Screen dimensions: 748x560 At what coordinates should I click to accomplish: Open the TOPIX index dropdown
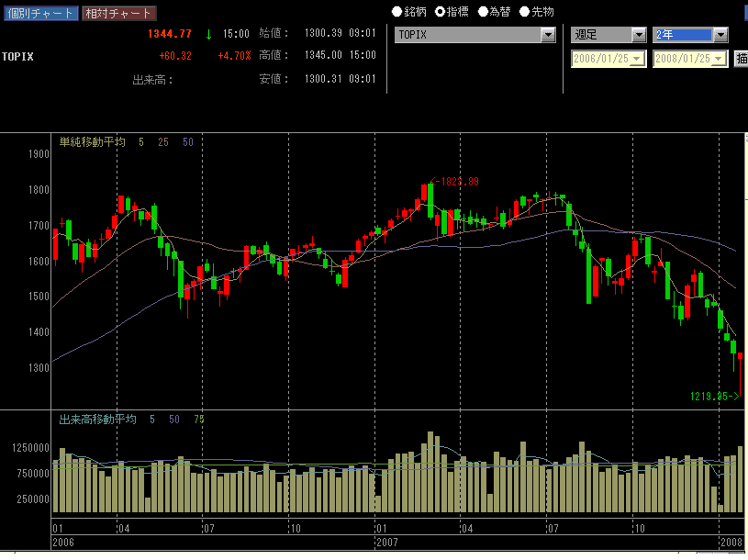[548, 35]
